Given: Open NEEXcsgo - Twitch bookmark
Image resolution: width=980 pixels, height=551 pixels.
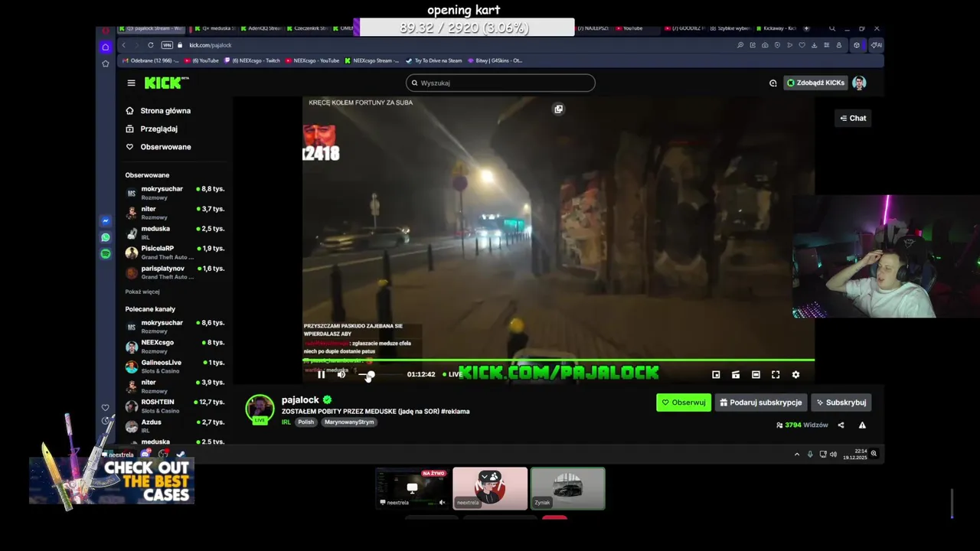Looking at the screenshot, I should point(252,60).
